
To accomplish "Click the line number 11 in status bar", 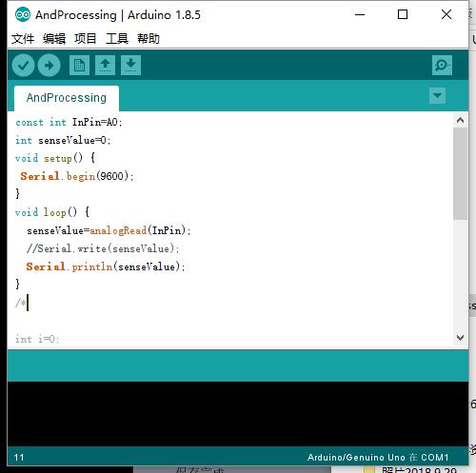I will coord(19,457).
